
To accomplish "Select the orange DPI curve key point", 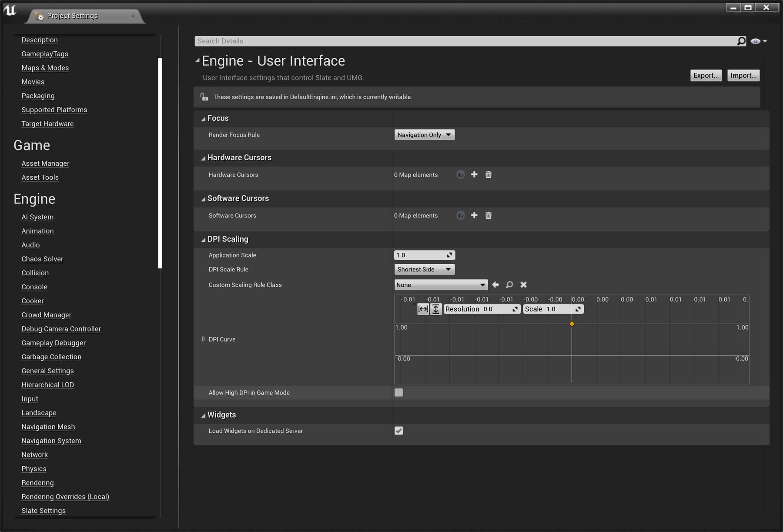I will click(x=572, y=324).
